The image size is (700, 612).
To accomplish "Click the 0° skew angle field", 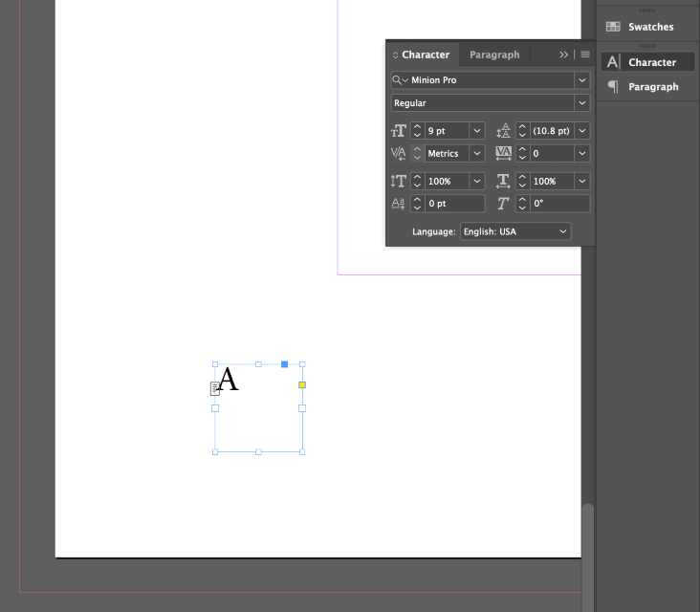I will [559, 204].
